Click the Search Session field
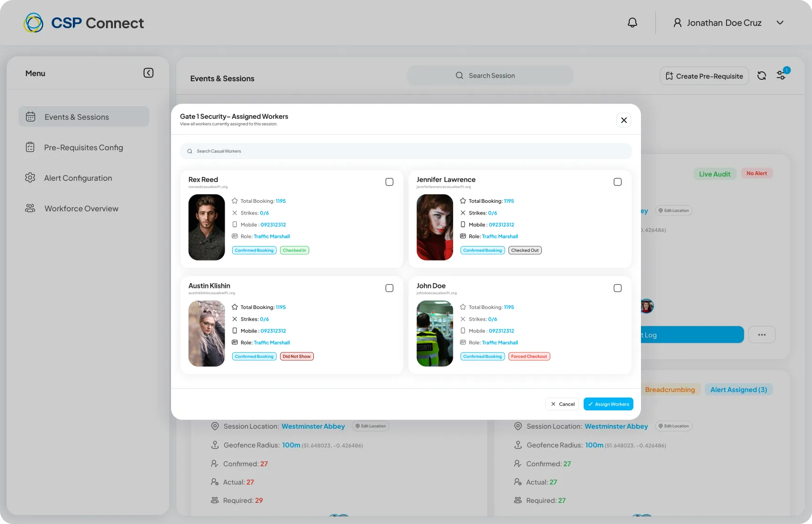This screenshot has width=812, height=524. pos(490,76)
